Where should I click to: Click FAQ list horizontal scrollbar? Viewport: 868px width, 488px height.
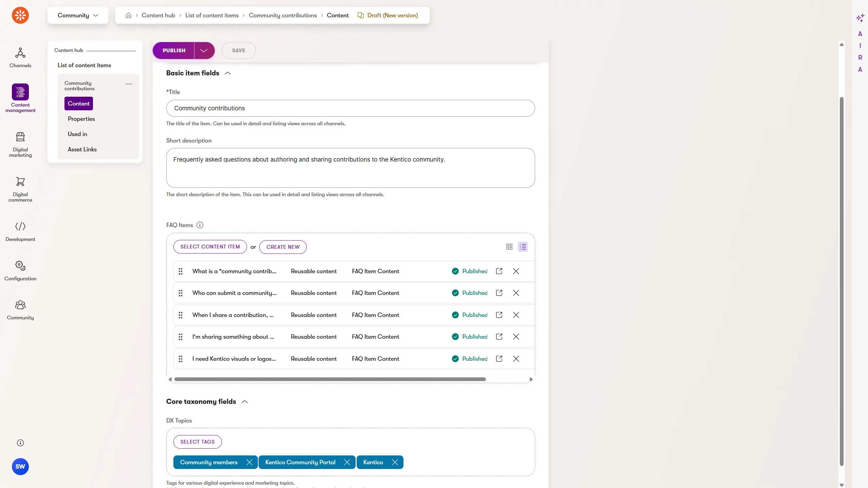(330, 379)
